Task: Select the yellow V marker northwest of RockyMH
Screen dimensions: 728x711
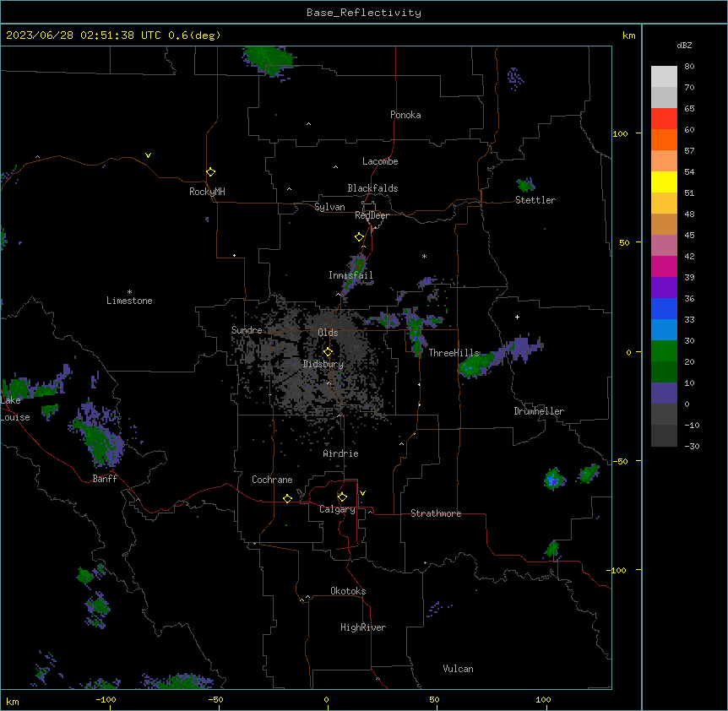Action: click(x=148, y=155)
